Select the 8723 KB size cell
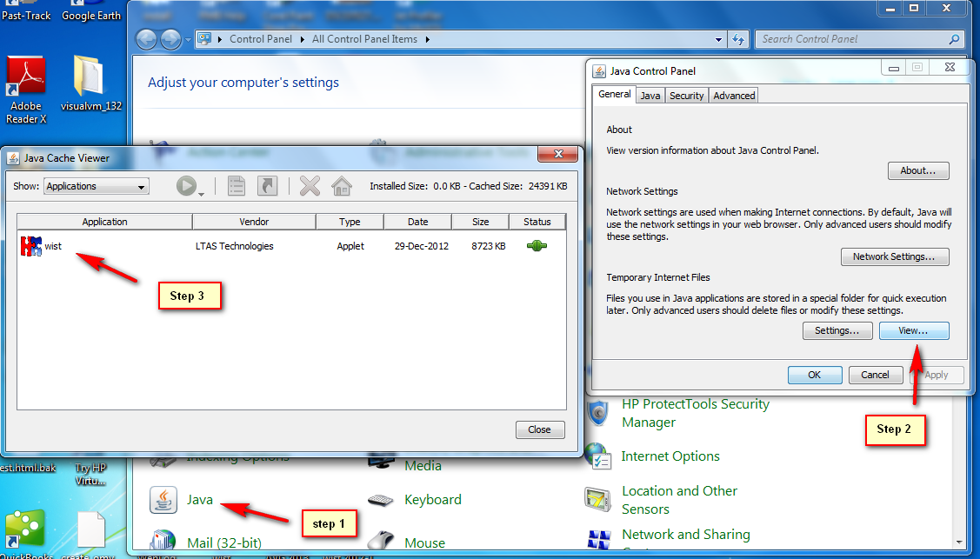 pyautogui.click(x=488, y=246)
